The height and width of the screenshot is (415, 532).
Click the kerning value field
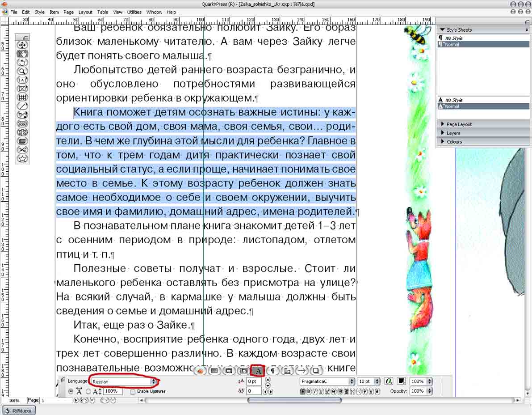254,391
